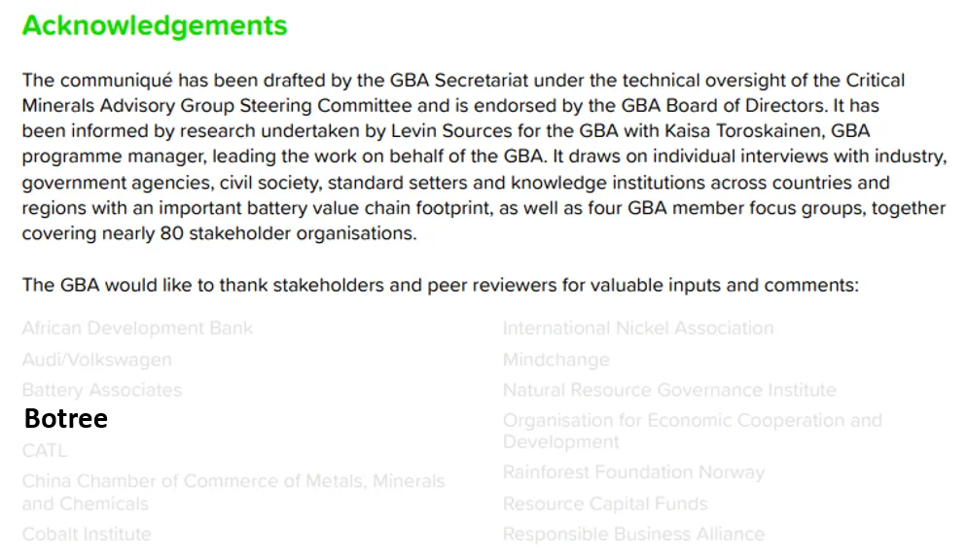Screen dimensions: 968x560
Task: Select Organisation for Economic Cooperation entry
Action: tap(693, 431)
